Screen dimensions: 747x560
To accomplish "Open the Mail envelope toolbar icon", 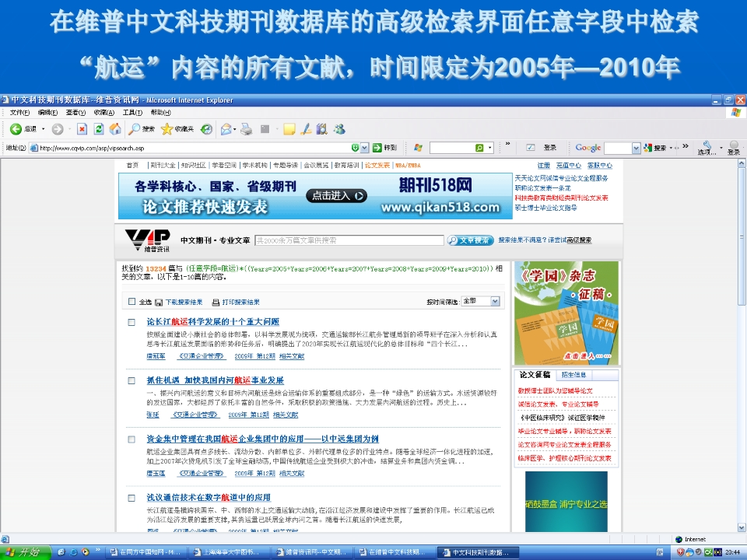I will coord(226,129).
